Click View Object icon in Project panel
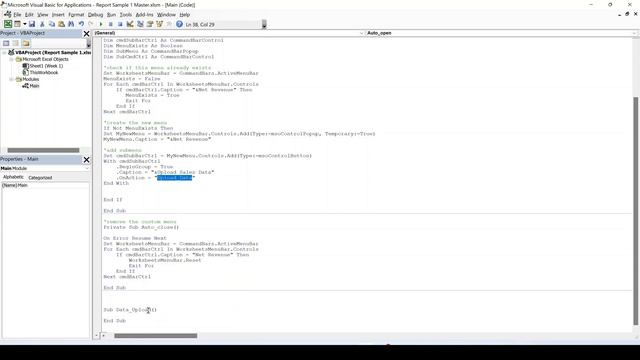This screenshot has width=640, height=360. tap(16, 43)
